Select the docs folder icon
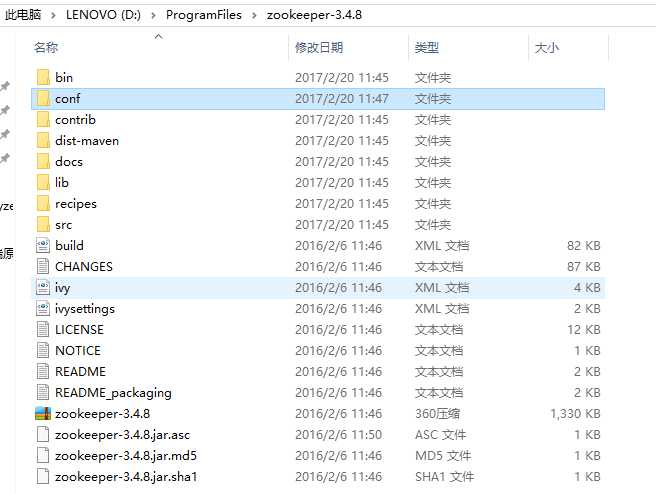The image size is (656, 494). (x=43, y=161)
